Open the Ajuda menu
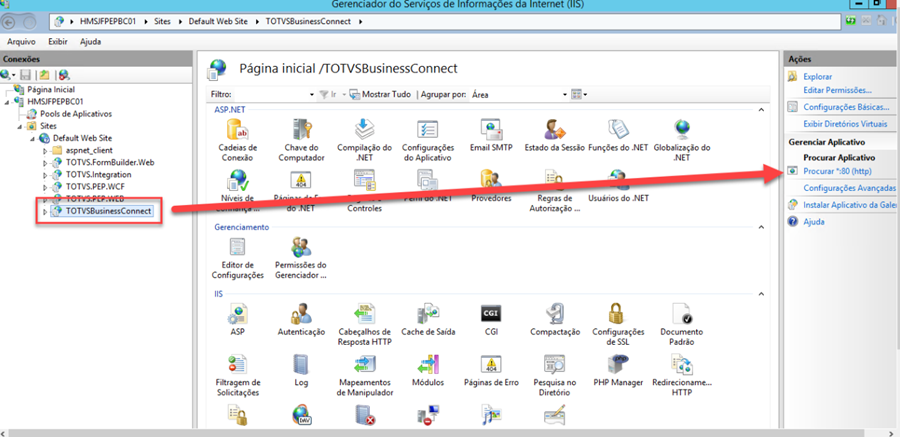Viewport: 900px width, 437px height. click(x=91, y=42)
